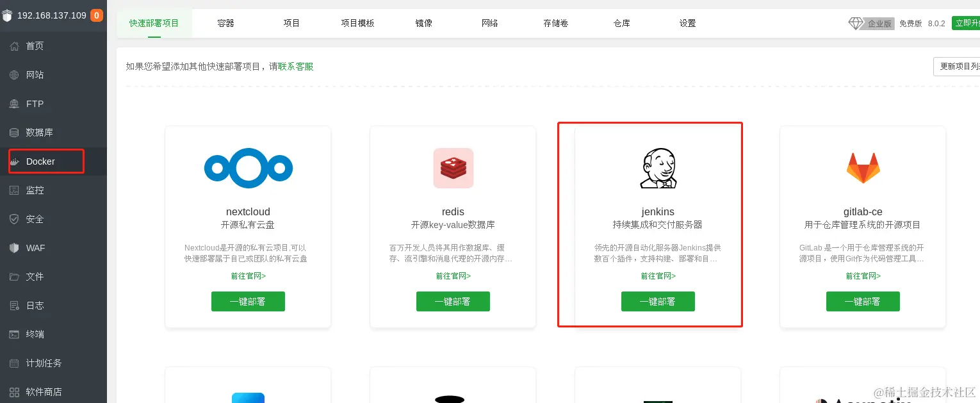Open the 文件 files sidebar item
980x403 pixels.
pos(53,277)
